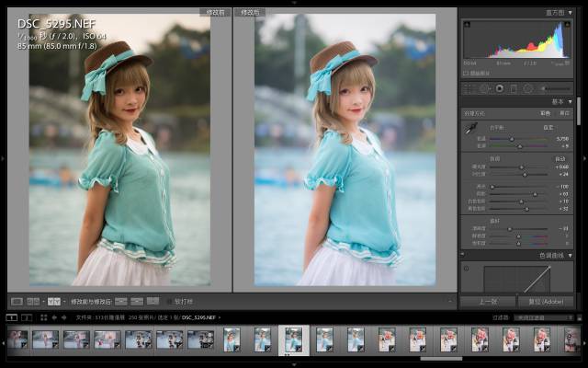Open the before/after view mode dropdown arrow
588x368 pixels.
click(x=64, y=302)
